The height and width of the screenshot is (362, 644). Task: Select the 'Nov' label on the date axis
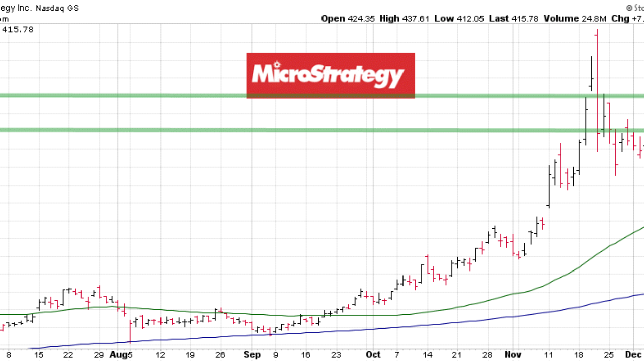(x=513, y=355)
